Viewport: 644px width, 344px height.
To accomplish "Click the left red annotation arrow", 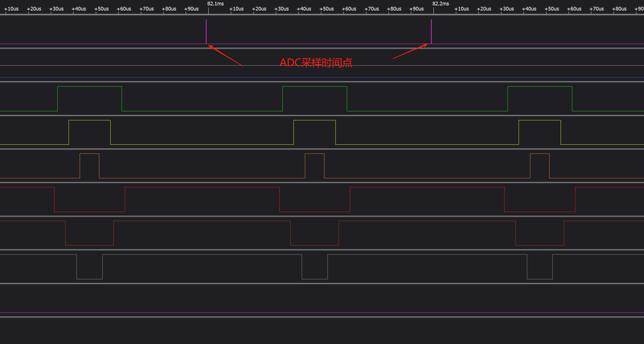I will coord(225,56).
